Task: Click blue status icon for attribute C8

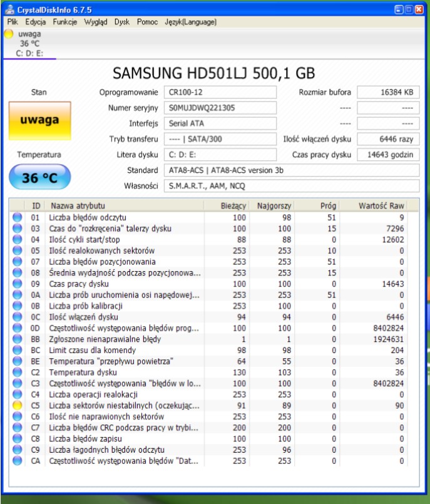Action: pyautogui.click(x=18, y=439)
